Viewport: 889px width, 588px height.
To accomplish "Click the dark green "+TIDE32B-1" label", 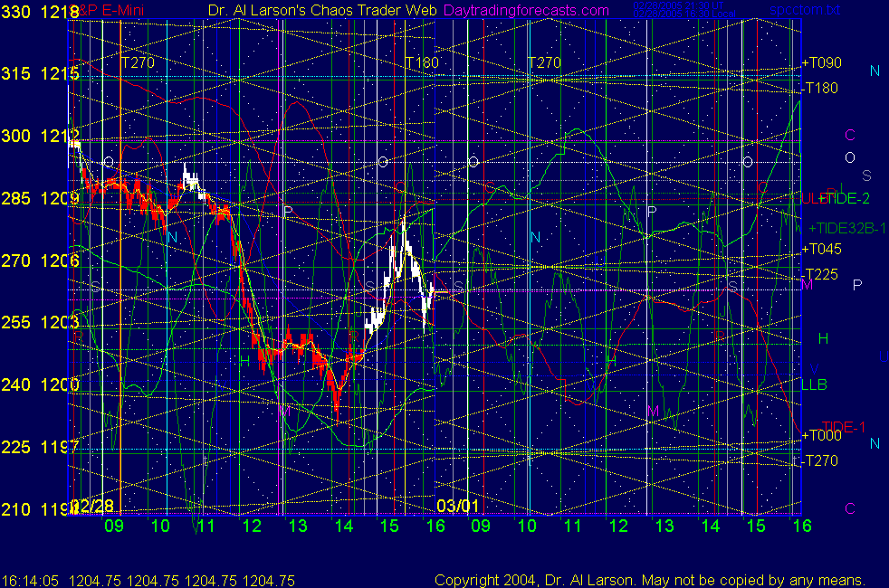I will pos(847,228).
